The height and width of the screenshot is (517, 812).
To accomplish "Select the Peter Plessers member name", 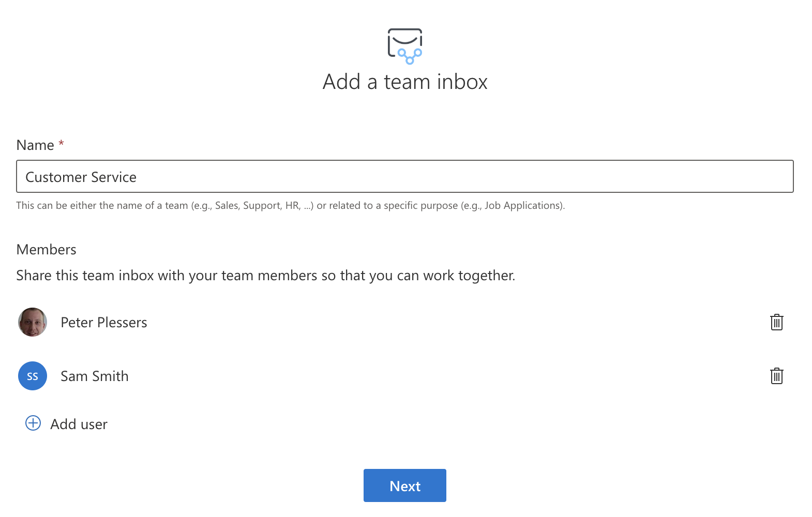I will pyautogui.click(x=104, y=323).
